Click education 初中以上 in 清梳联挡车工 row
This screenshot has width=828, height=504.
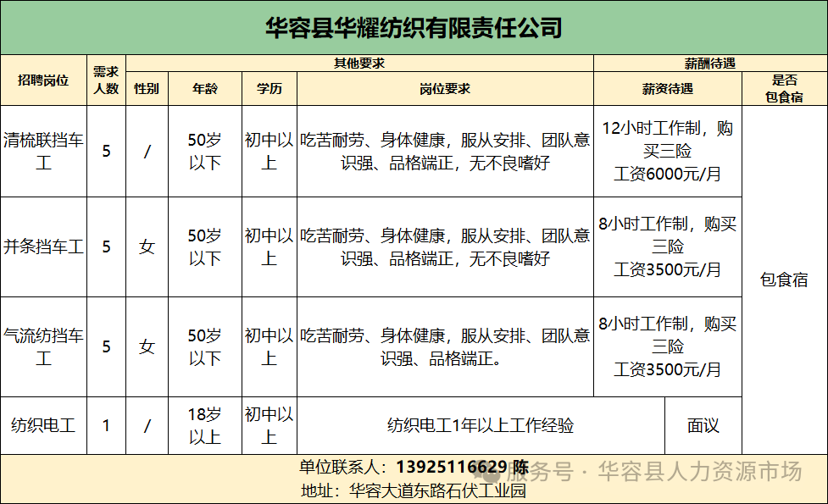coord(270,152)
